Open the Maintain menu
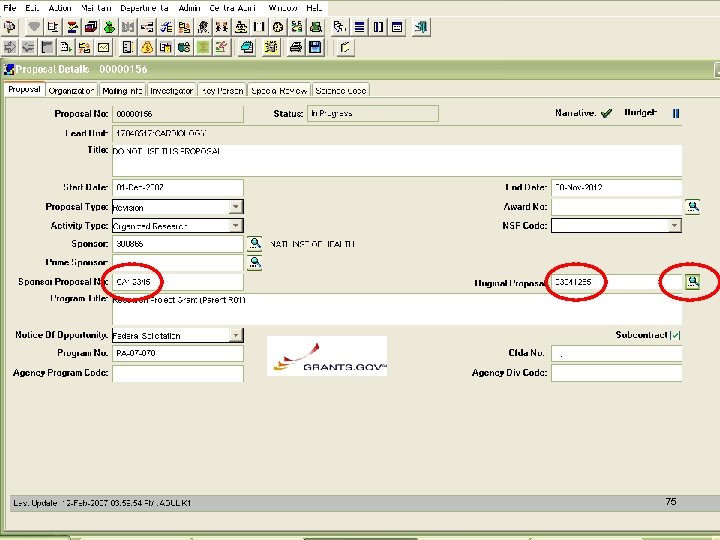720x540 pixels. (x=96, y=8)
